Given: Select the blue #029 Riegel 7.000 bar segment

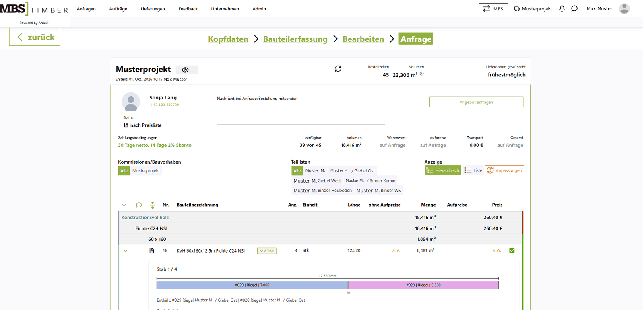Looking at the screenshot, I should coord(252,285).
